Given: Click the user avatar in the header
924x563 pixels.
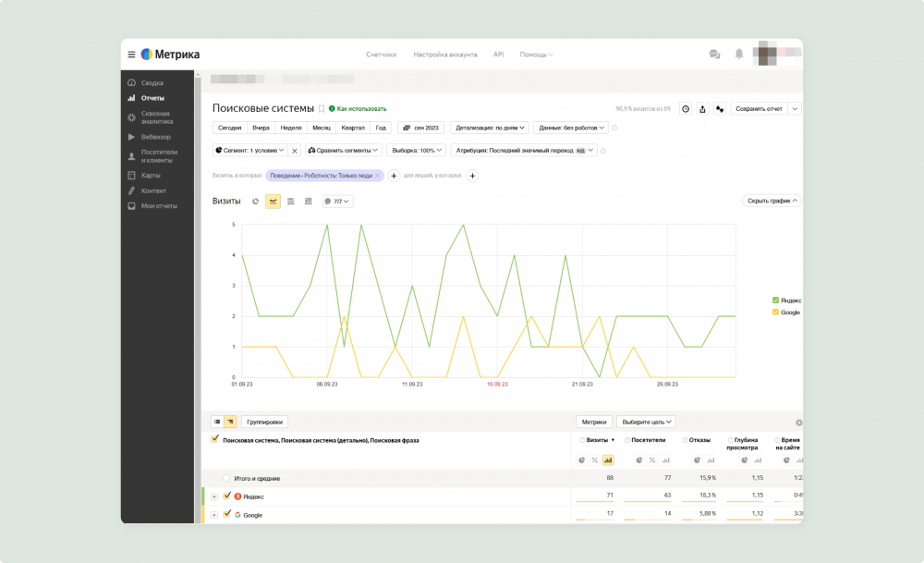Looking at the screenshot, I should [x=765, y=54].
